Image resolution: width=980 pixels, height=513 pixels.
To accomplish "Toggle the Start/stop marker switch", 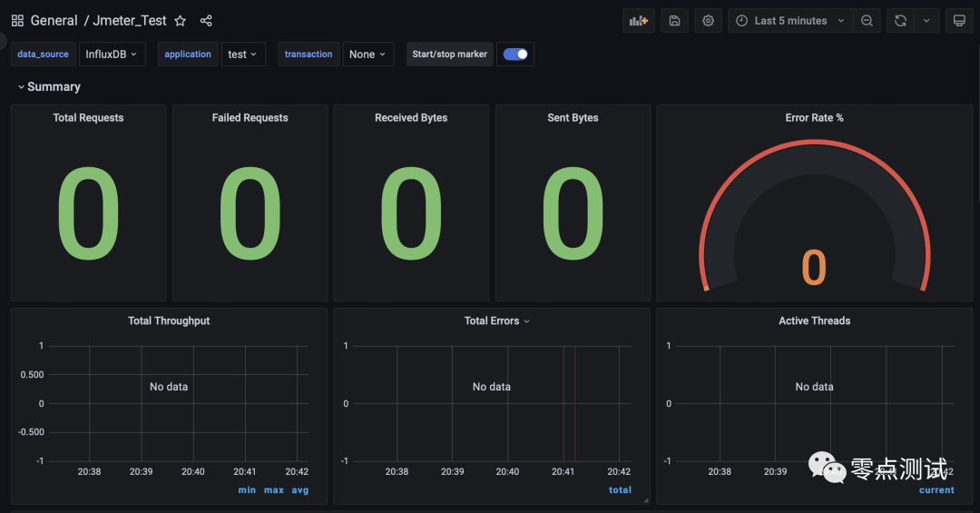I will (515, 54).
